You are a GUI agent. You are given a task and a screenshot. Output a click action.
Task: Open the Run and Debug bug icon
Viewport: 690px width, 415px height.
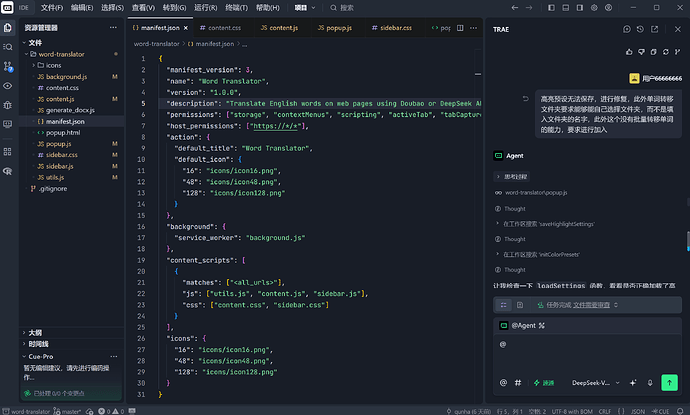(8, 105)
